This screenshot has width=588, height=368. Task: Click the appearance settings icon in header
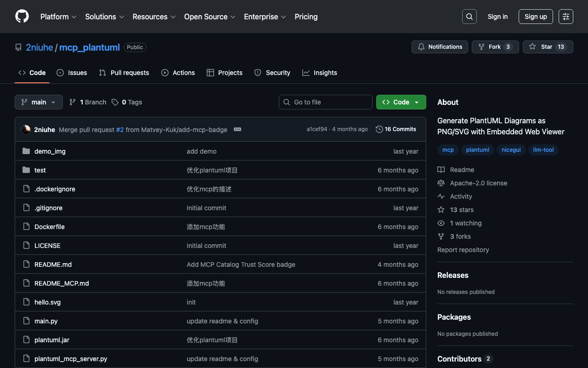coord(565,17)
